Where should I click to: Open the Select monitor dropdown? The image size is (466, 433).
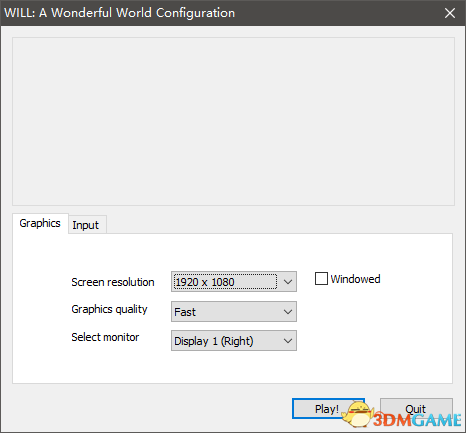coord(234,341)
